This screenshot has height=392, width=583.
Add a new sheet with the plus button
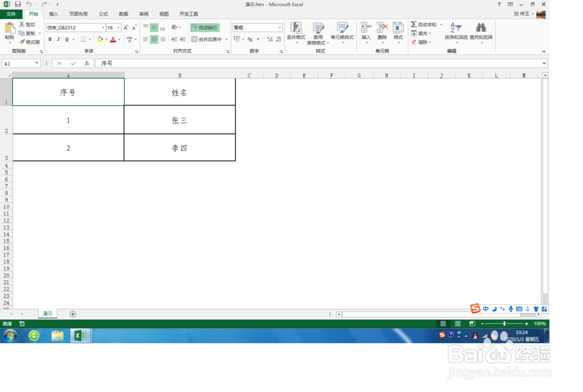[73, 315]
